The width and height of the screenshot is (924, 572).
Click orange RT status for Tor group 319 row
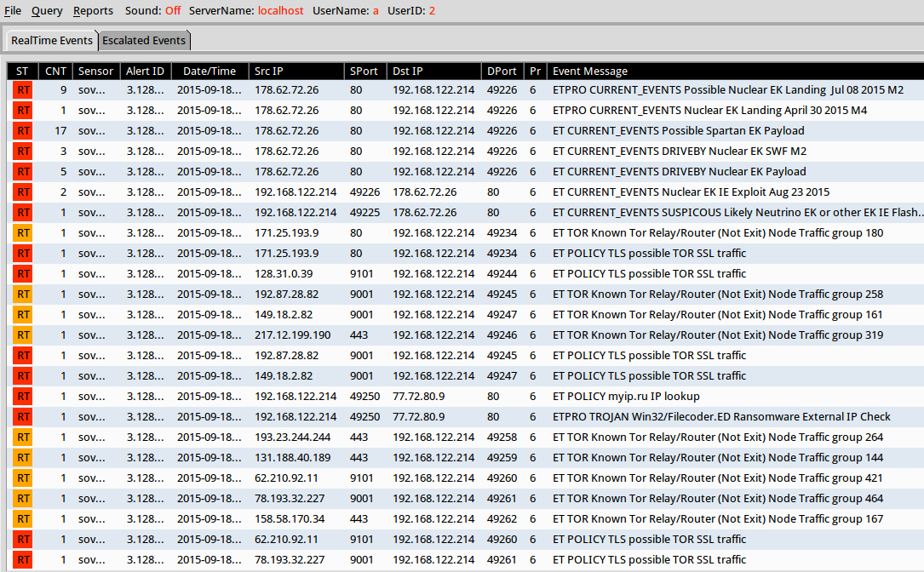tap(23, 335)
